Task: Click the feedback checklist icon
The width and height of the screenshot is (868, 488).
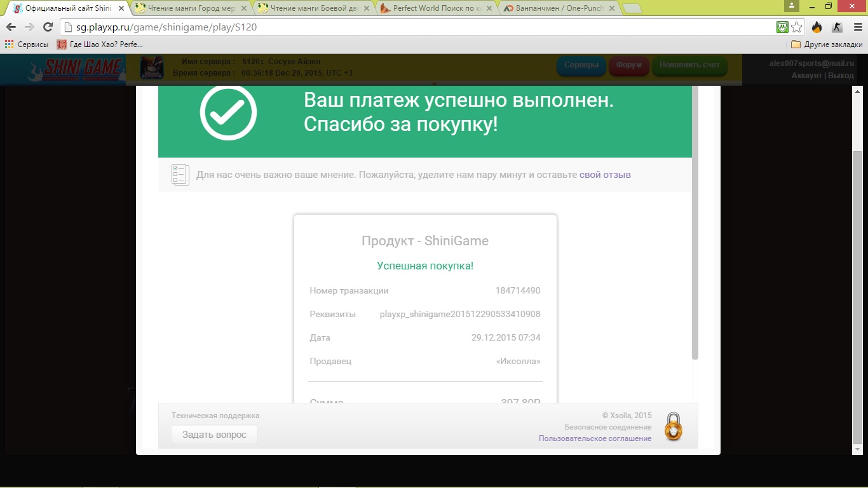Action: tap(180, 175)
